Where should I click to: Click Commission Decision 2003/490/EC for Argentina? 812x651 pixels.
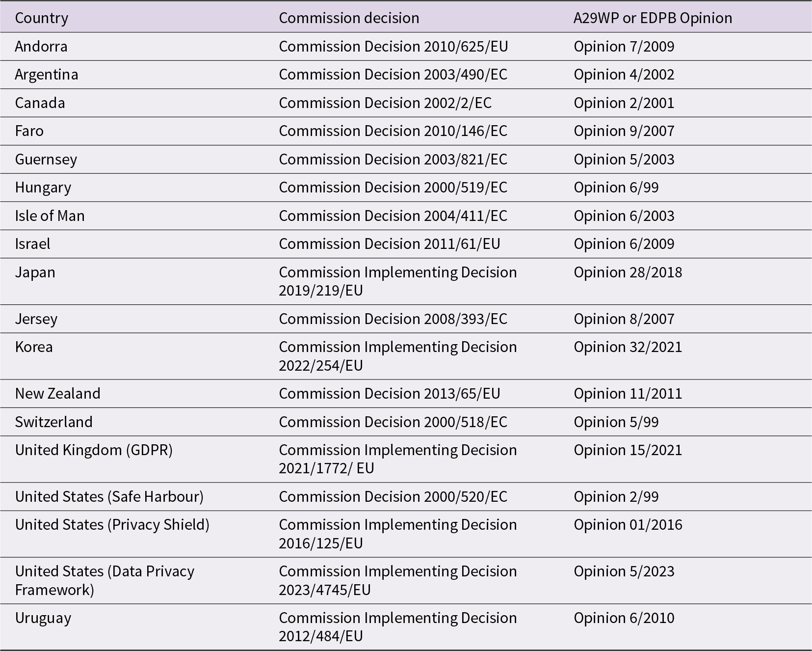point(393,75)
